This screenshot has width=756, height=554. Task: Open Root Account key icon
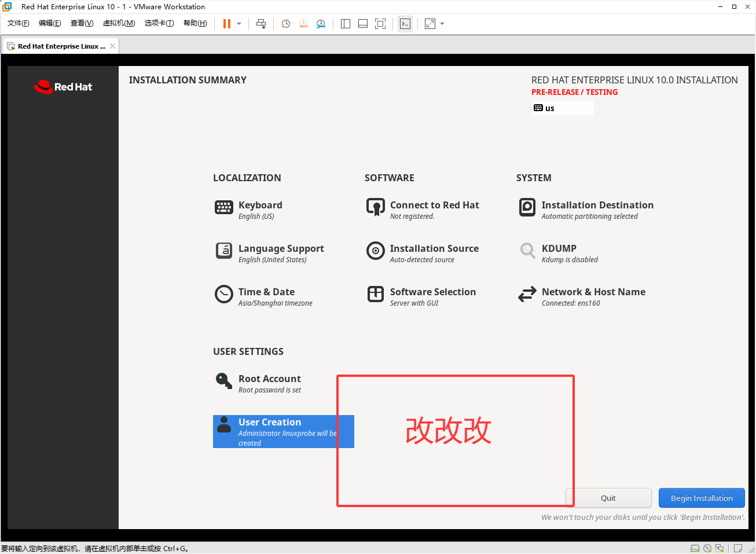(x=224, y=380)
